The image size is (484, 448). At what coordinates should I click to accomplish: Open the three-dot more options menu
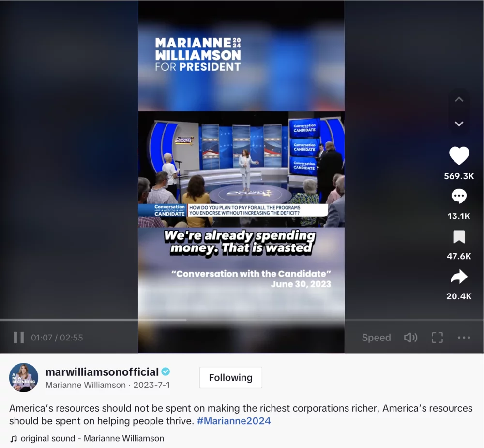pyautogui.click(x=464, y=338)
